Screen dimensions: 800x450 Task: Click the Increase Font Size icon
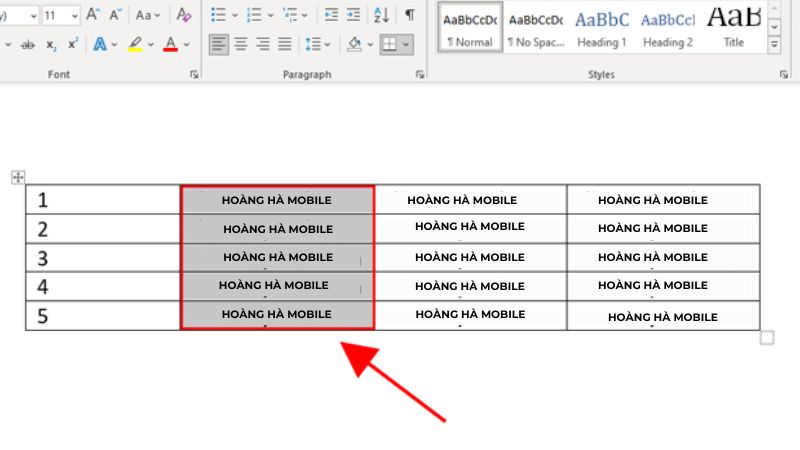point(93,15)
